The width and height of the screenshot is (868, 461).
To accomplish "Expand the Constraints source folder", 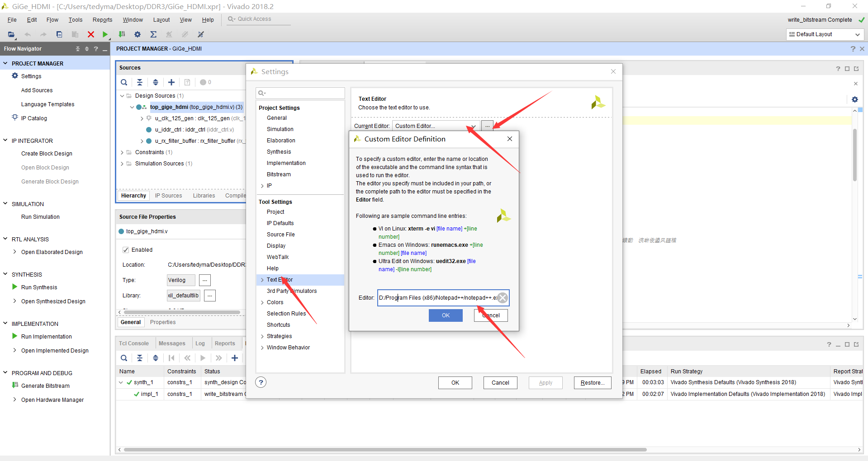I will (x=122, y=152).
